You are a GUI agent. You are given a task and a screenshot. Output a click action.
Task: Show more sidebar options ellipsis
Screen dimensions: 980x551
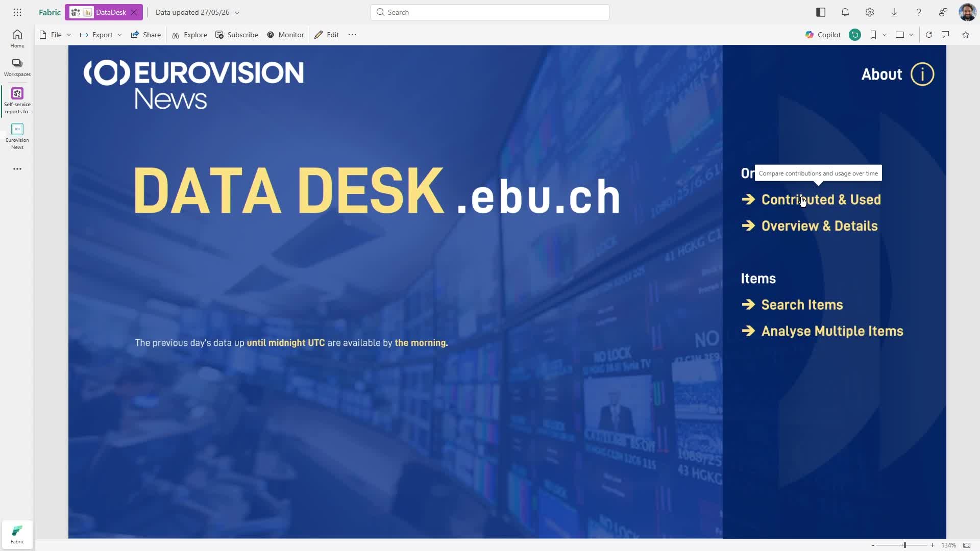click(x=17, y=169)
